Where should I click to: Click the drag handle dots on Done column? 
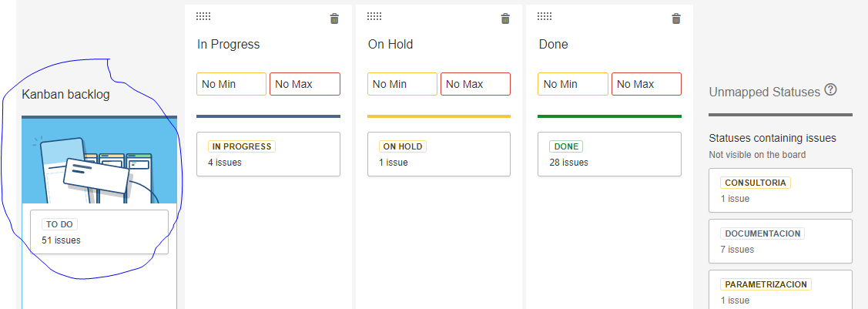[x=545, y=17]
